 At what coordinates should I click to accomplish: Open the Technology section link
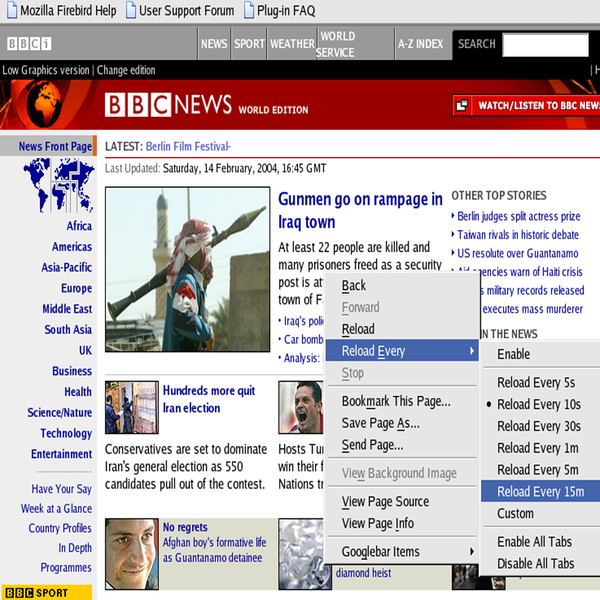pyautogui.click(x=66, y=433)
